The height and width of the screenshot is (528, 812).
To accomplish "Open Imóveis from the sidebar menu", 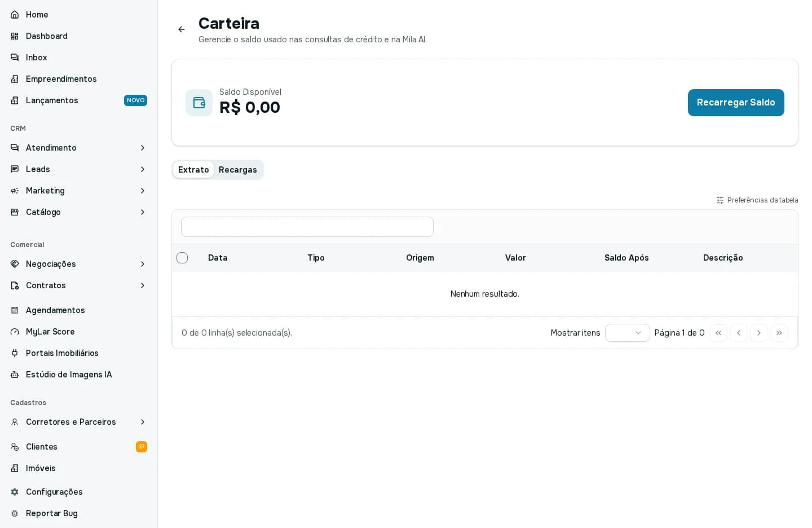I will [78, 468].
